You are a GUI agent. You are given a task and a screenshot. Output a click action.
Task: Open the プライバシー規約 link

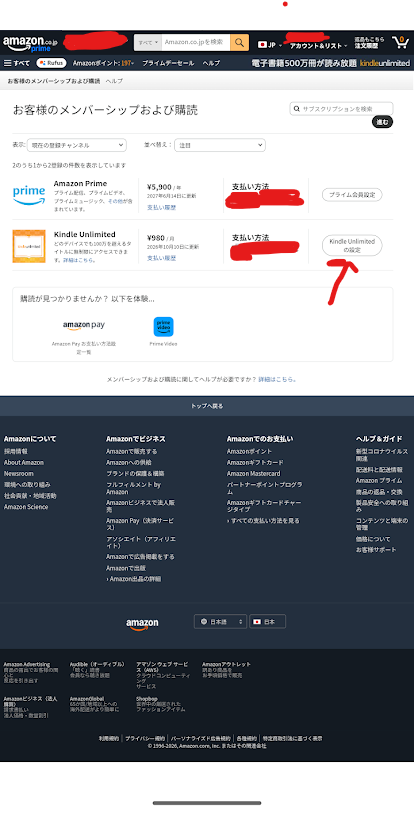pos(145,738)
